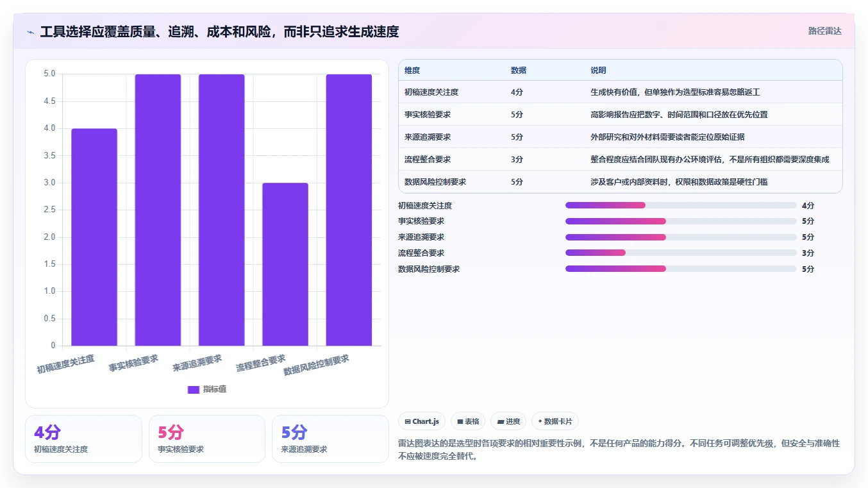Click the 流程整合要求 x-axis label

(x=261, y=364)
